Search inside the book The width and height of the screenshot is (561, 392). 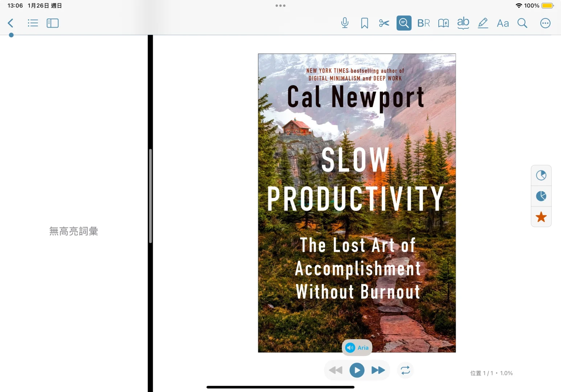522,23
